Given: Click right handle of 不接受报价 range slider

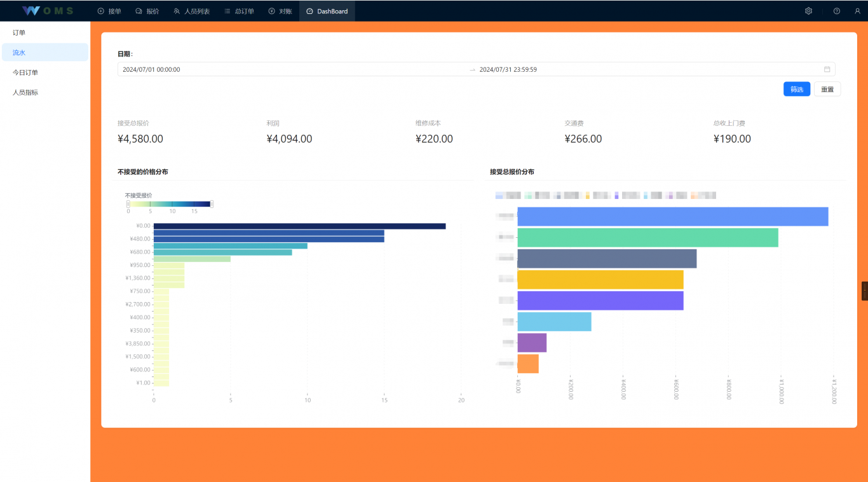Looking at the screenshot, I should point(212,203).
